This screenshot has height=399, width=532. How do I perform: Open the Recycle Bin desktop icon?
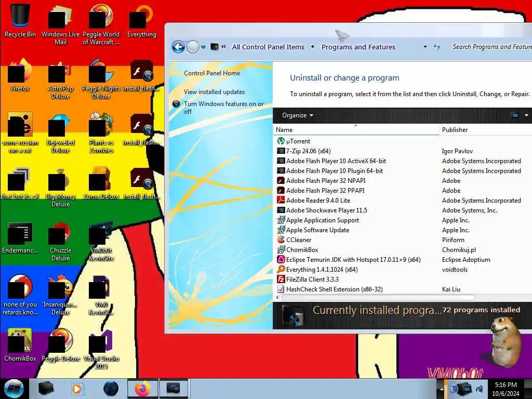pyautogui.click(x=20, y=20)
